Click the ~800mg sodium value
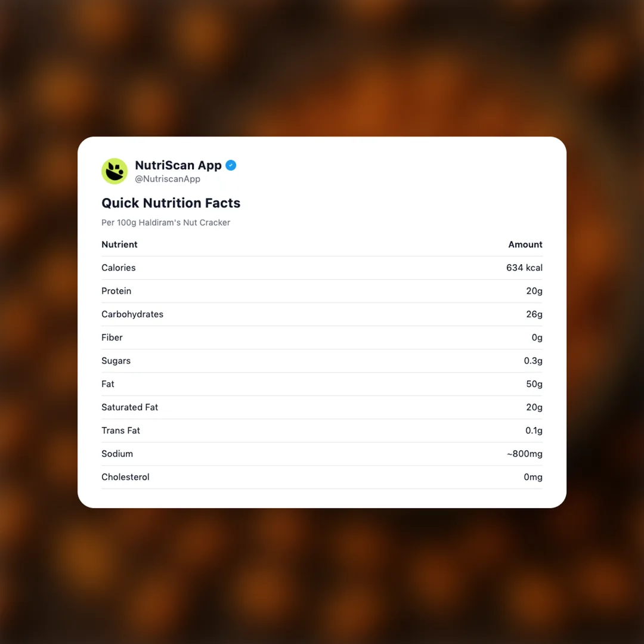 [x=524, y=454]
